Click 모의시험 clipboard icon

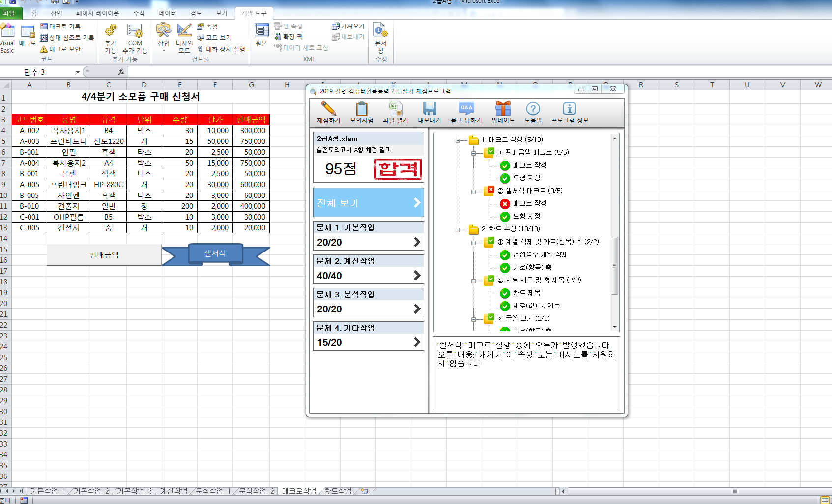pyautogui.click(x=362, y=112)
